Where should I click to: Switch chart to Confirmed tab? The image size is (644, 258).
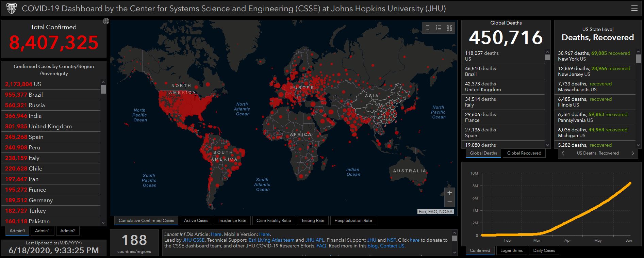(480, 251)
